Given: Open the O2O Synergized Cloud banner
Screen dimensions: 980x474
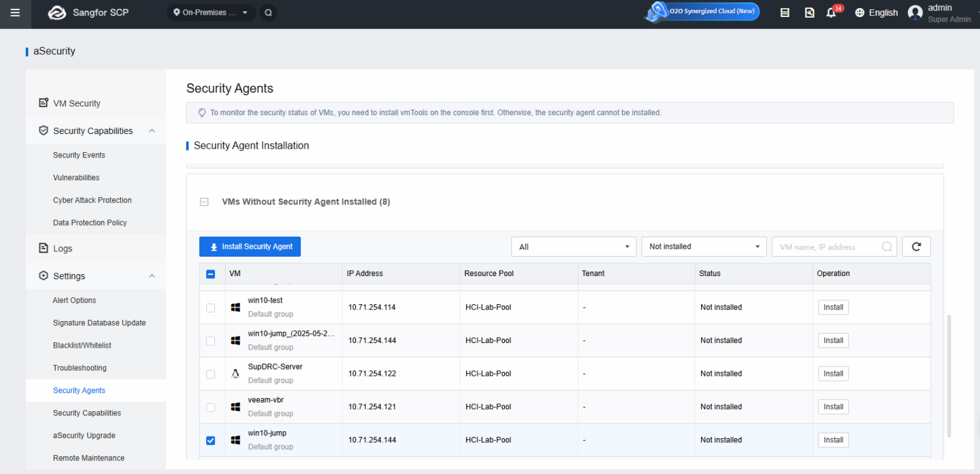Looking at the screenshot, I should click(x=702, y=11).
